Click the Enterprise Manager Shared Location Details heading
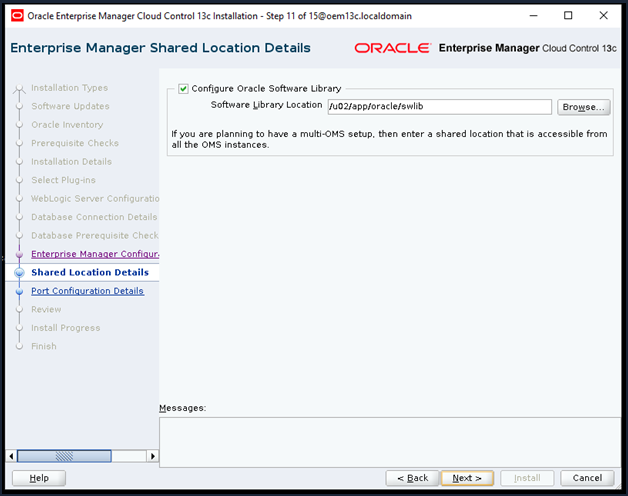The image size is (628, 496). pos(160,48)
